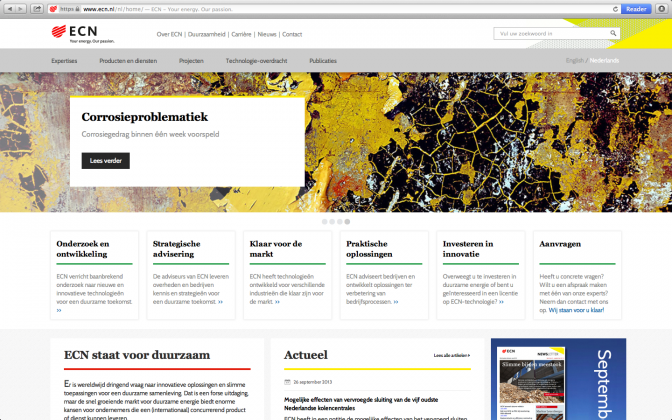Go forward with the browser forward arrow
The image size is (672, 420).
(x=21, y=9)
